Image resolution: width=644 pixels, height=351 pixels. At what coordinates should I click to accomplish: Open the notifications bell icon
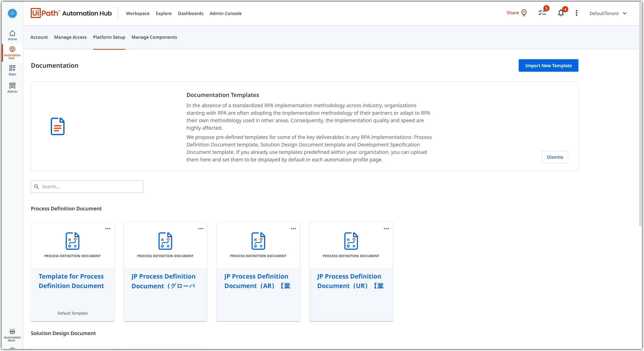561,12
